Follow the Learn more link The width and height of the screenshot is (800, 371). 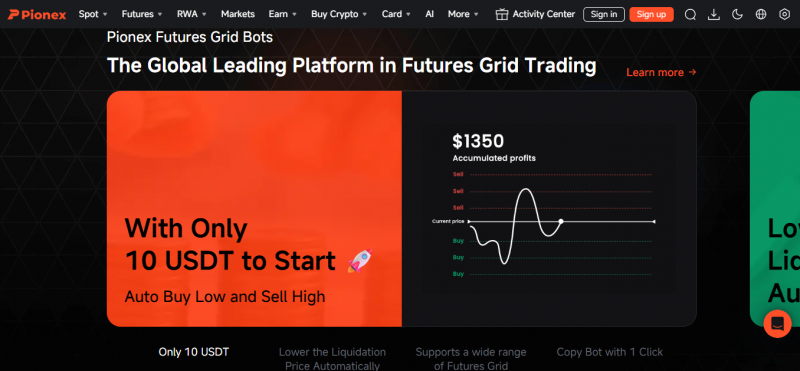tap(661, 72)
